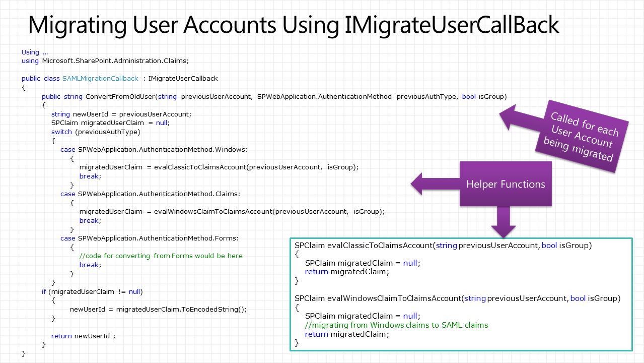Click the 'IMigrateUserCallback' interface name
This screenshot has width=644, height=363.
183,78
